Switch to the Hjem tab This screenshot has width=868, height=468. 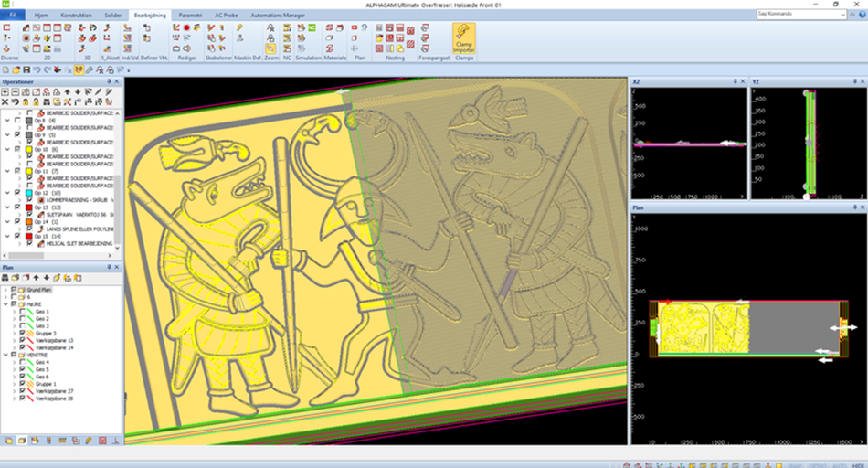click(41, 16)
